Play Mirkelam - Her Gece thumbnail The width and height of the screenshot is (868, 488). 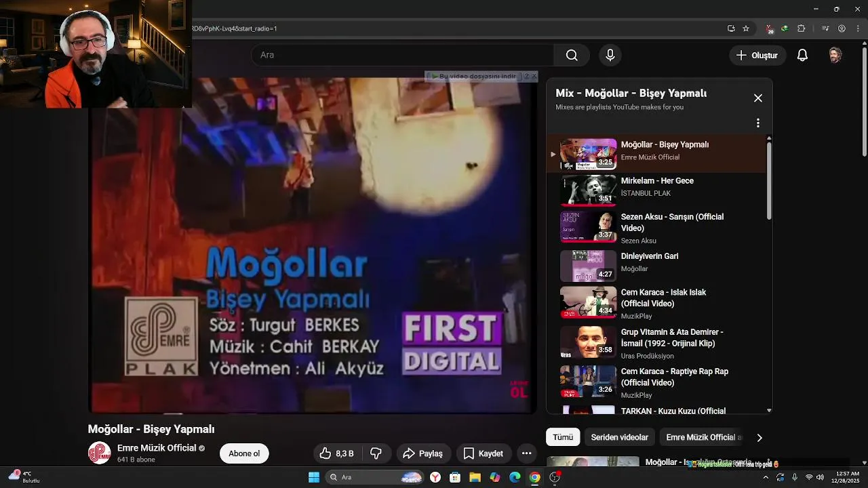click(588, 190)
